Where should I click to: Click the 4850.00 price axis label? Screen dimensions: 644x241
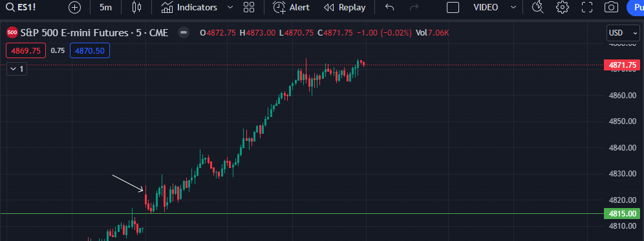(623, 121)
